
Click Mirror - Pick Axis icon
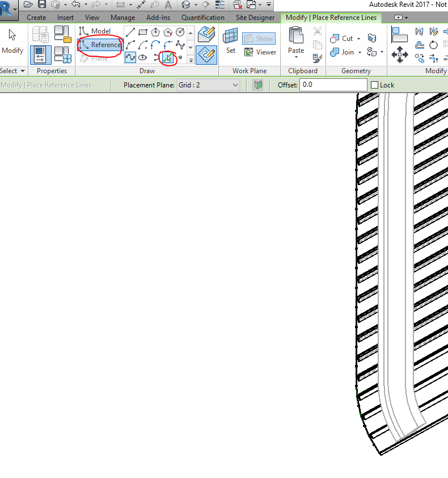pyautogui.click(x=420, y=31)
